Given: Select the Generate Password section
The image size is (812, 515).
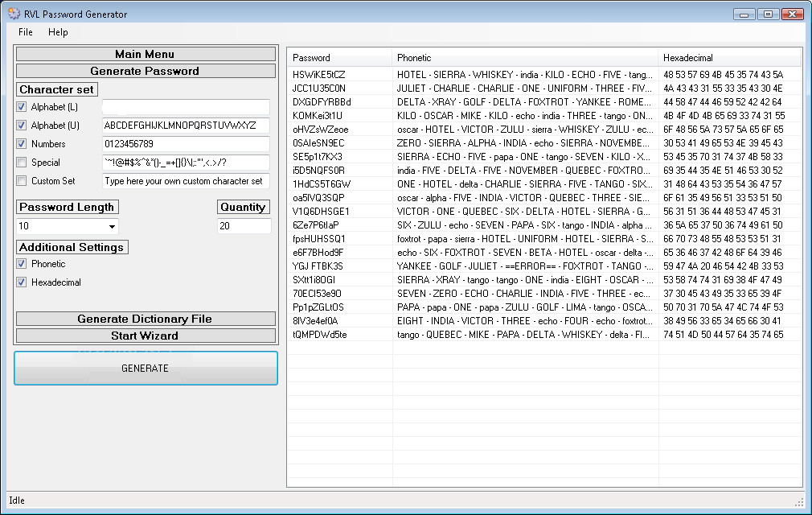Looking at the screenshot, I should (x=146, y=71).
